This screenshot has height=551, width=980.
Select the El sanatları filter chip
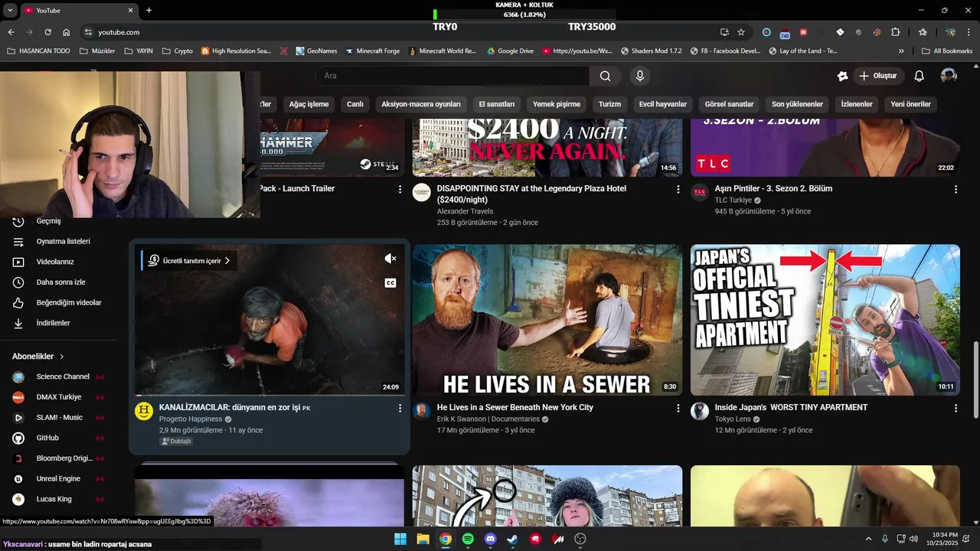tap(497, 104)
